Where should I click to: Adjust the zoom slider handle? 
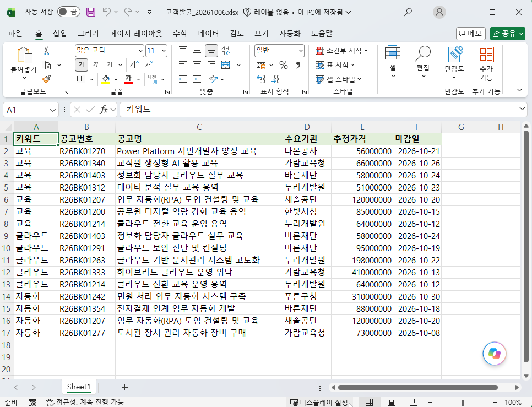[x=463, y=403]
